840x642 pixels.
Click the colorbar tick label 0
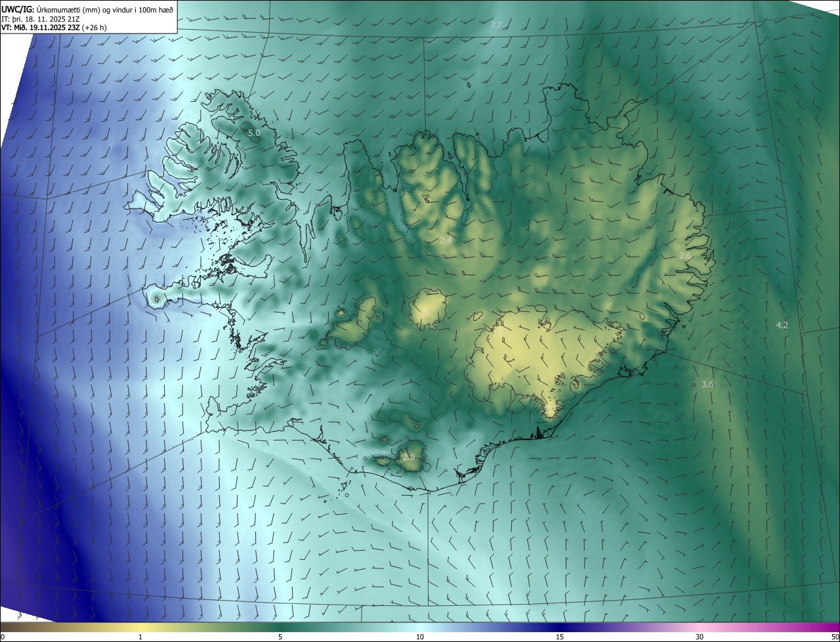click(3, 637)
